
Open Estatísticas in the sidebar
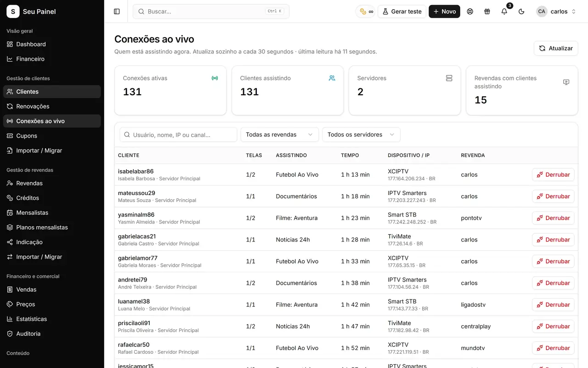pos(52,319)
